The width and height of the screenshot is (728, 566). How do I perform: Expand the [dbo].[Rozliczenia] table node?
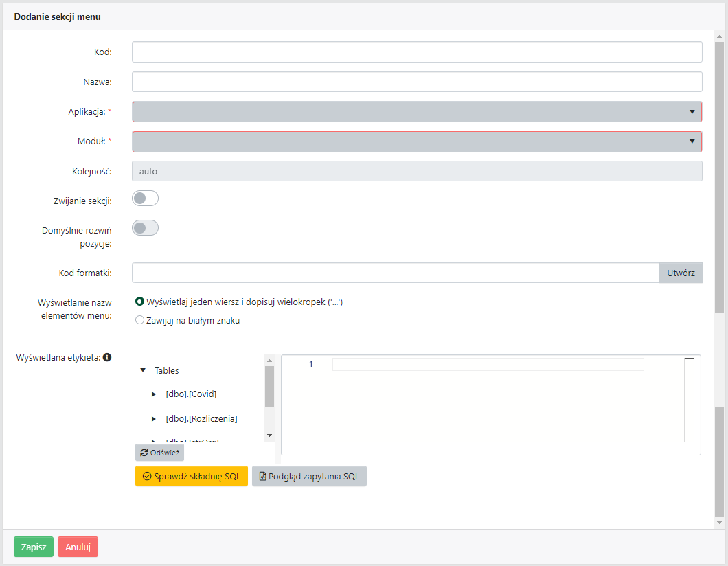pyautogui.click(x=154, y=419)
